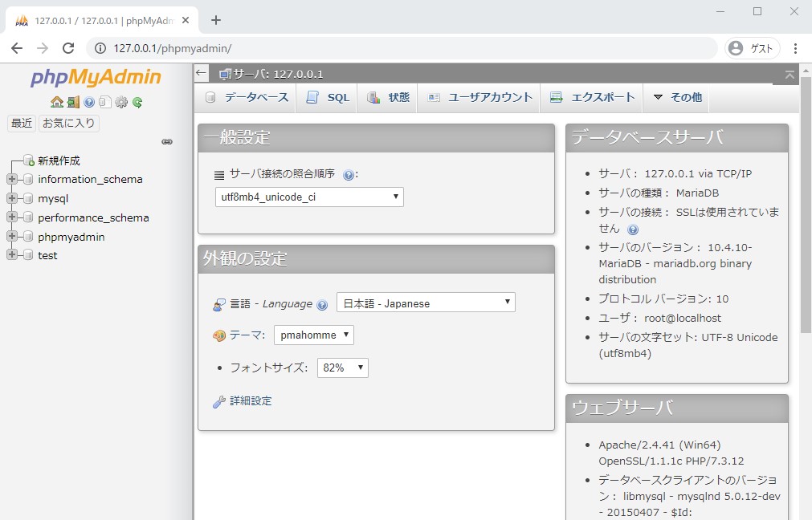Open navigation panel settings gear icon
812x520 pixels.
(x=121, y=102)
